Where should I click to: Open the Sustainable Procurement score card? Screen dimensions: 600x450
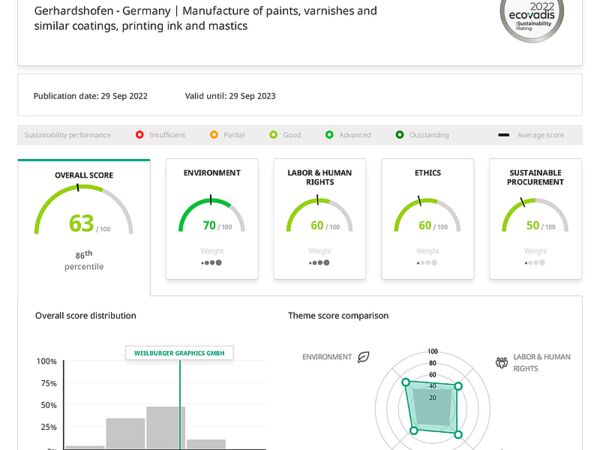[x=535, y=219]
